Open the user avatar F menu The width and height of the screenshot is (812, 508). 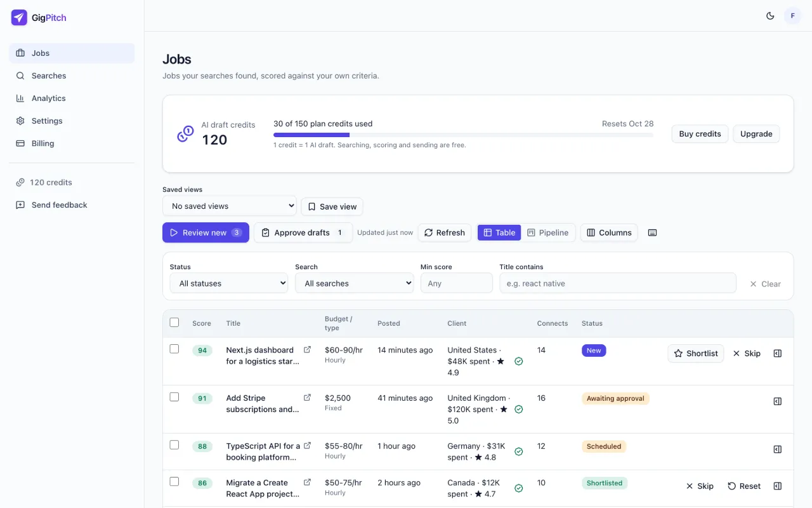792,16
